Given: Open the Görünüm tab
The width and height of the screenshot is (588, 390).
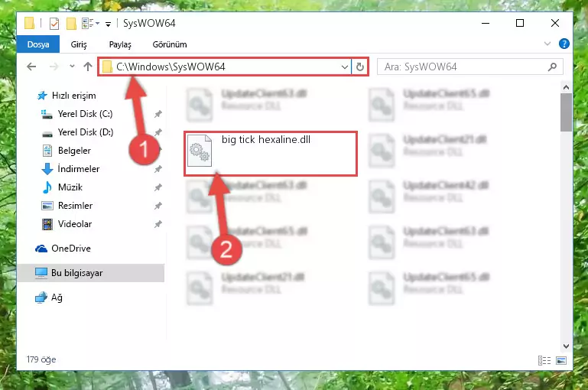Looking at the screenshot, I should click(x=170, y=44).
